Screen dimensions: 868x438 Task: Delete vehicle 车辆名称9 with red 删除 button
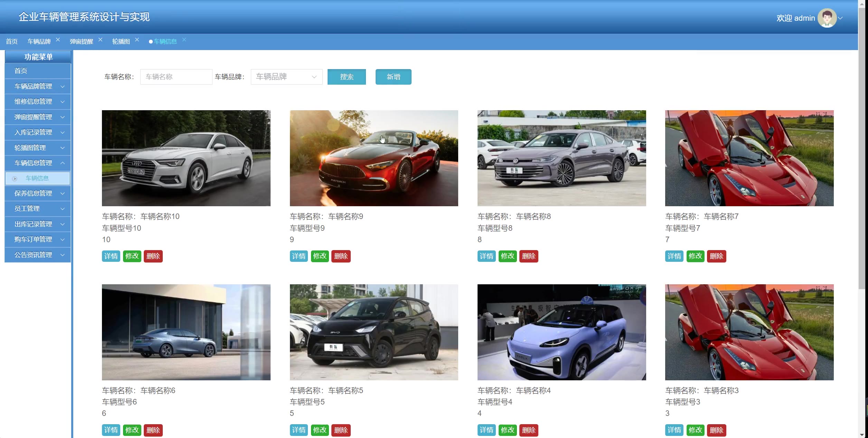click(341, 256)
